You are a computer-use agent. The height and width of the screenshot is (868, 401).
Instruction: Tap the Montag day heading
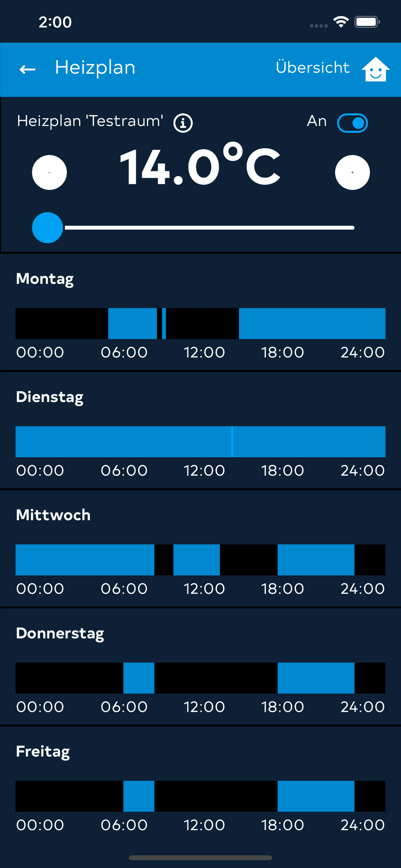[x=45, y=279]
